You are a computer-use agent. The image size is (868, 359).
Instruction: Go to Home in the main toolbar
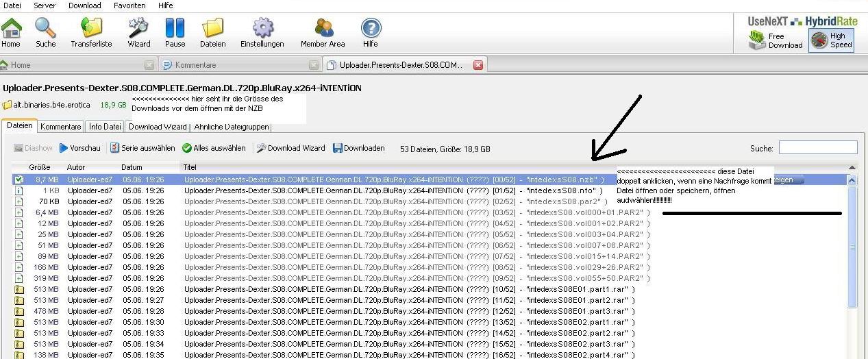11,33
